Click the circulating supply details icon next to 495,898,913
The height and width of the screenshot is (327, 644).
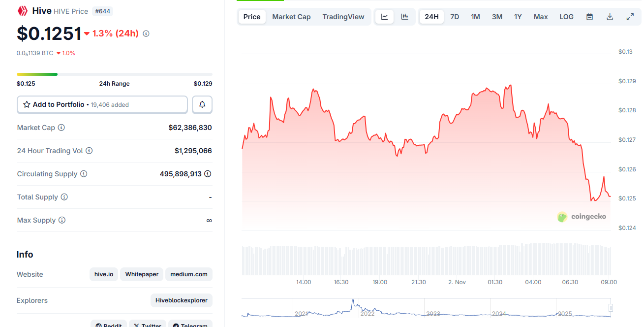point(208,174)
